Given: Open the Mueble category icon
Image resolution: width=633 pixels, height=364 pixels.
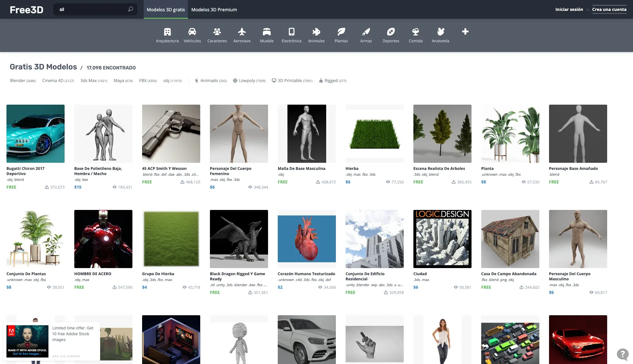Looking at the screenshot, I should [267, 32].
